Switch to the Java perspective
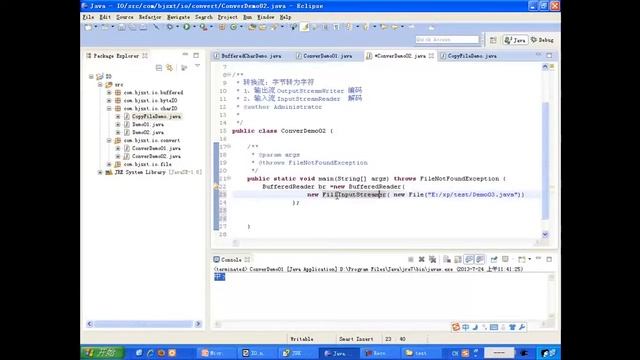This screenshot has height=360, width=640. click(516, 40)
